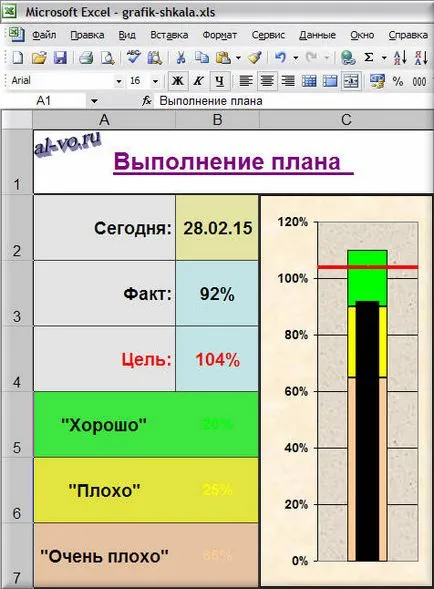Viewport: 434px width, 589px height.
Task: Expand the Arial font name dropdown
Action: coord(118,81)
